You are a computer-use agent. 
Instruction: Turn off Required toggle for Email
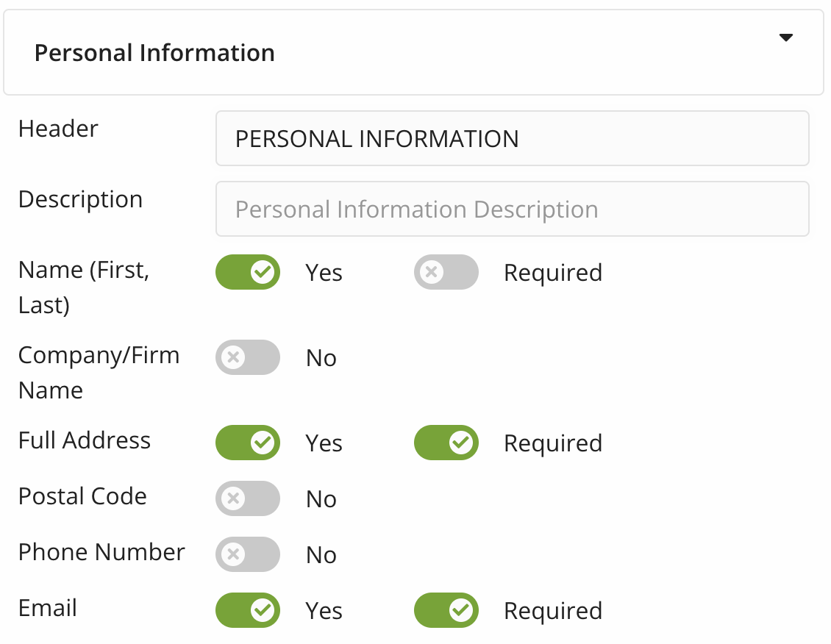pyautogui.click(x=446, y=610)
